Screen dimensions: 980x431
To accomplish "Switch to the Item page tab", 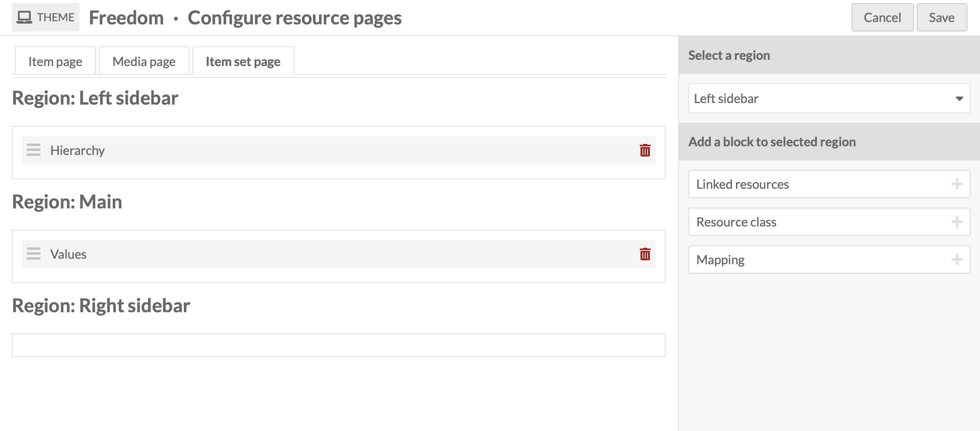I will pyautogui.click(x=55, y=61).
